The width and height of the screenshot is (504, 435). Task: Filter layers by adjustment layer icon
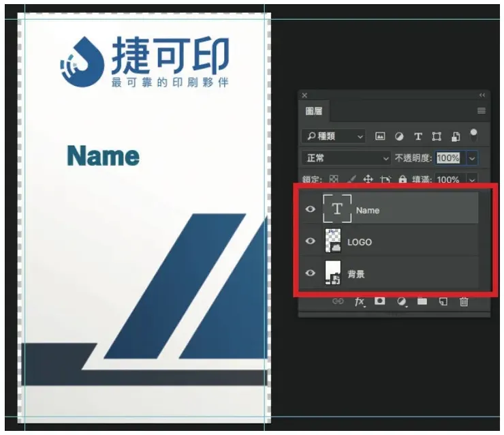(x=399, y=136)
